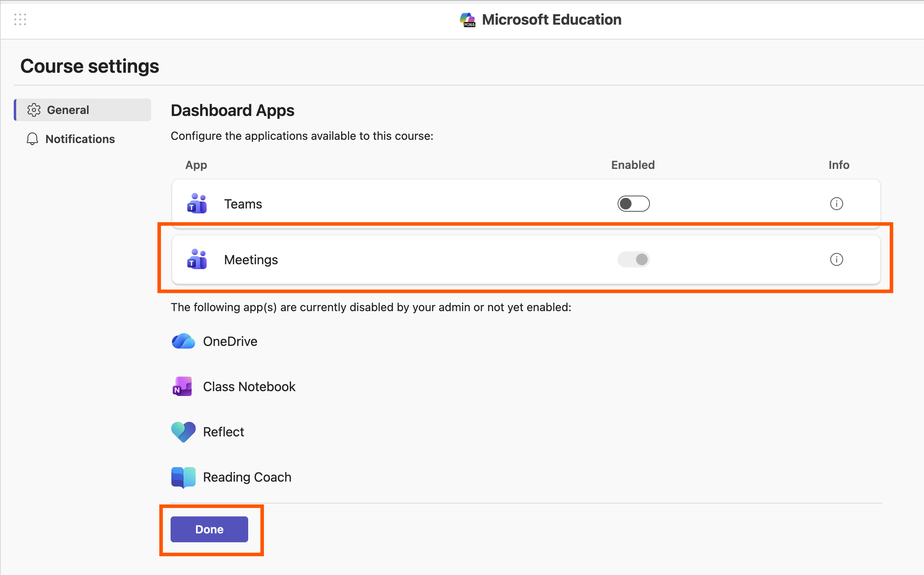The height and width of the screenshot is (575, 924).
Task: Click the Meetings app icon
Action: (x=197, y=259)
